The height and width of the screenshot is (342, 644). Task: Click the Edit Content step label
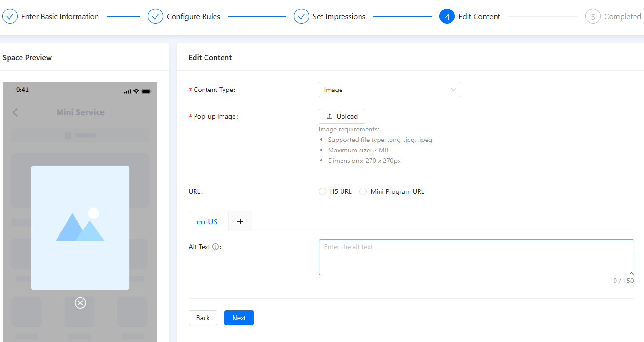click(x=479, y=16)
